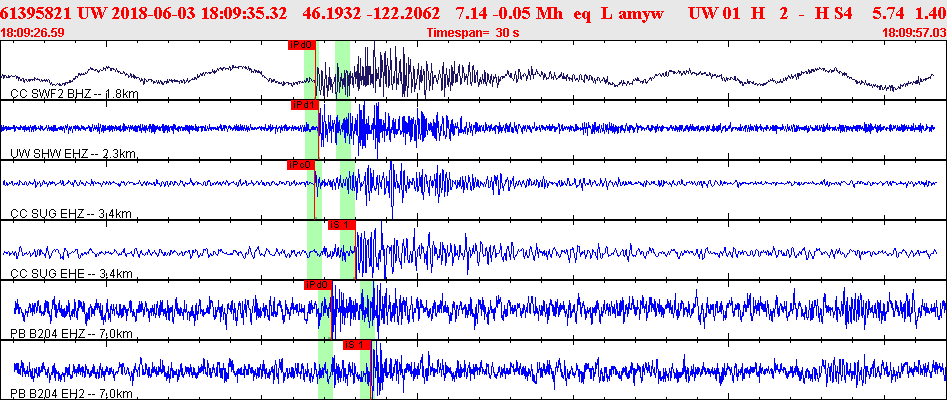Select the iS 1 pick flag on SUG EHE
This screenshot has width=947, height=400.
[341, 225]
